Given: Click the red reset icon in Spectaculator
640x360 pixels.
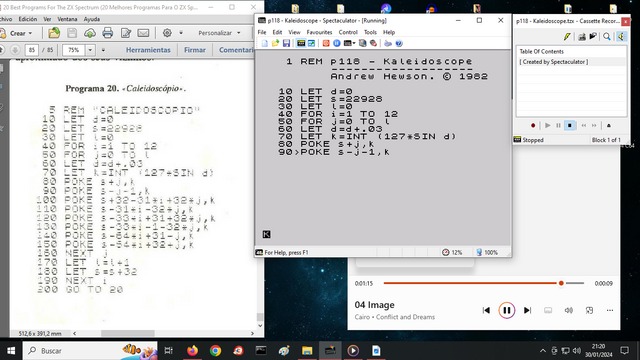Looking at the screenshot, I should click(326, 43).
